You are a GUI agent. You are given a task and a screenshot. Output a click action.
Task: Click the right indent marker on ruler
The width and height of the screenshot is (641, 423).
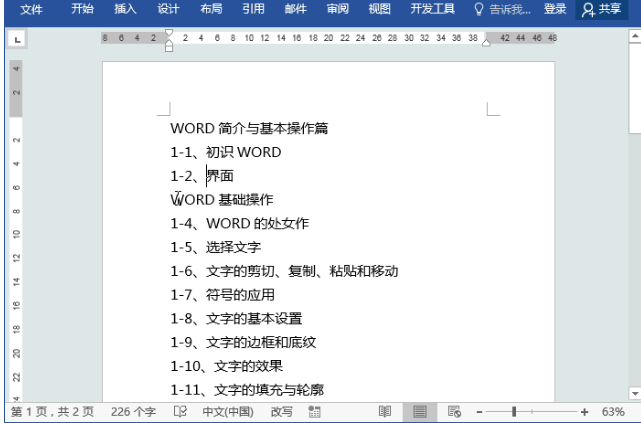click(486, 43)
